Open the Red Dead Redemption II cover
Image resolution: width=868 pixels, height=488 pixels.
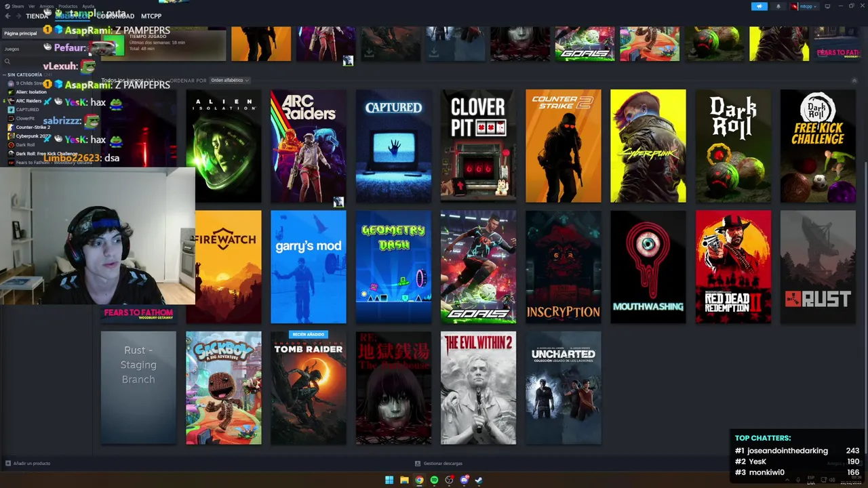coord(733,267)
